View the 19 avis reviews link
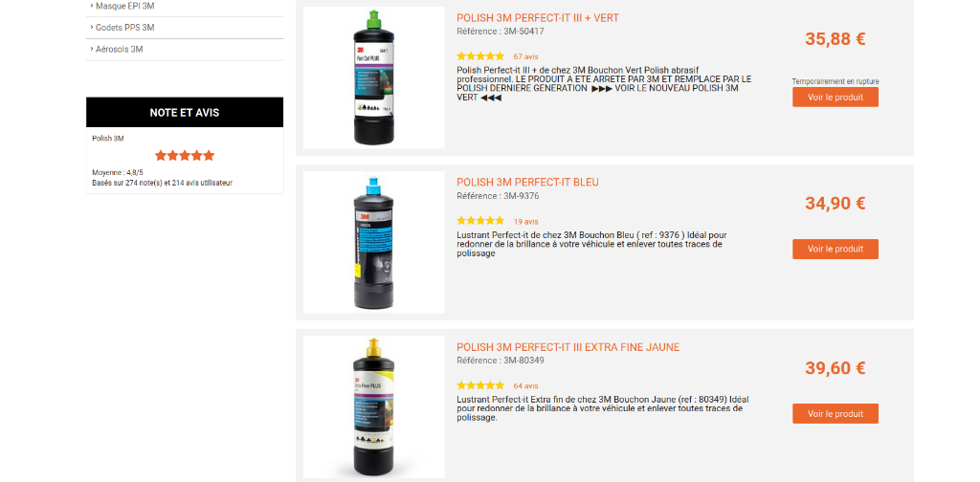980x482 pixels. [525, 222]
